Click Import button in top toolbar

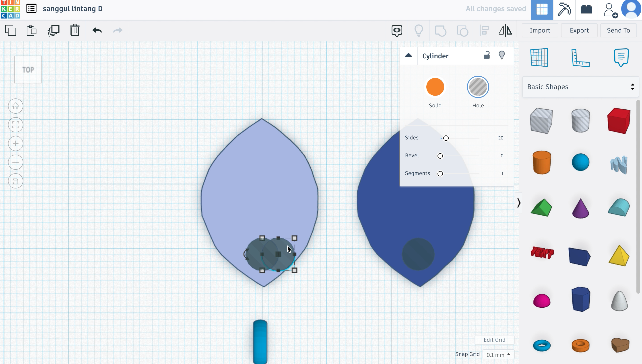(x=540, y=30)
